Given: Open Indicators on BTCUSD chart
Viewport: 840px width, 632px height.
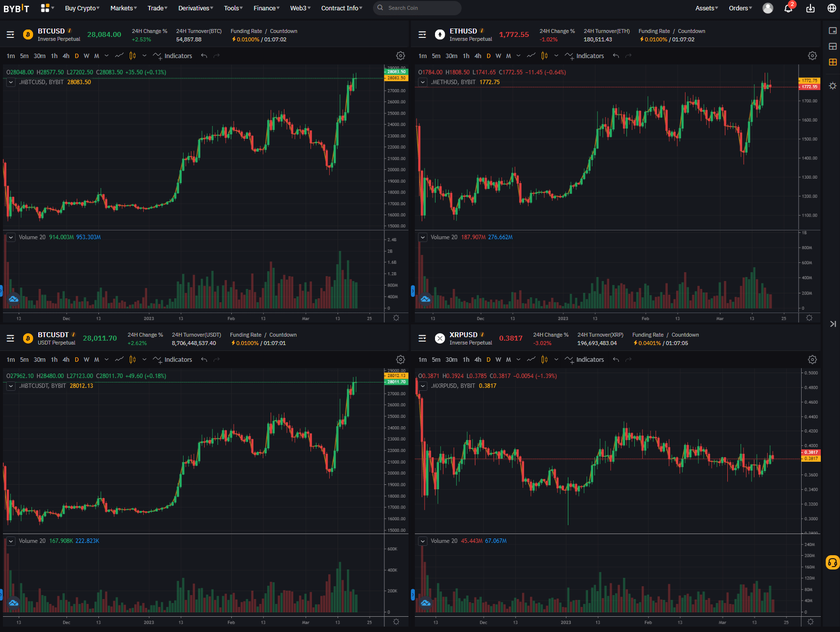Looking at the screenshot, I should tap(173, 56).
